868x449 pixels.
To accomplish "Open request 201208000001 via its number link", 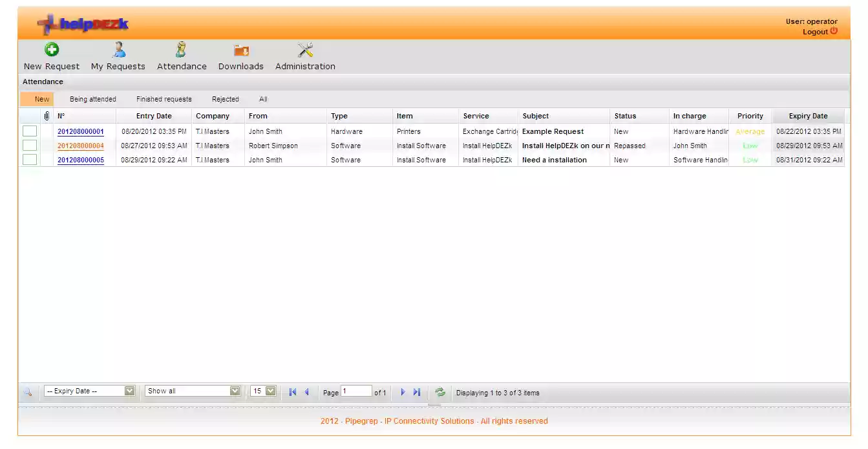I will coord(80,131).
